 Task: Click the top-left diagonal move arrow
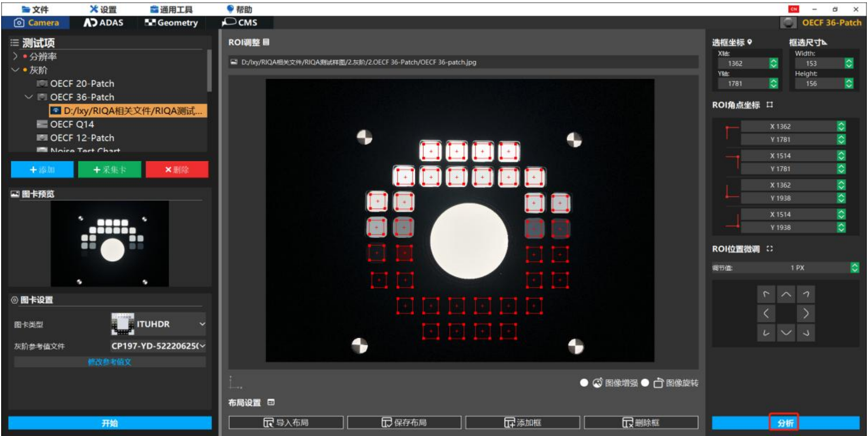pos(766,295)
